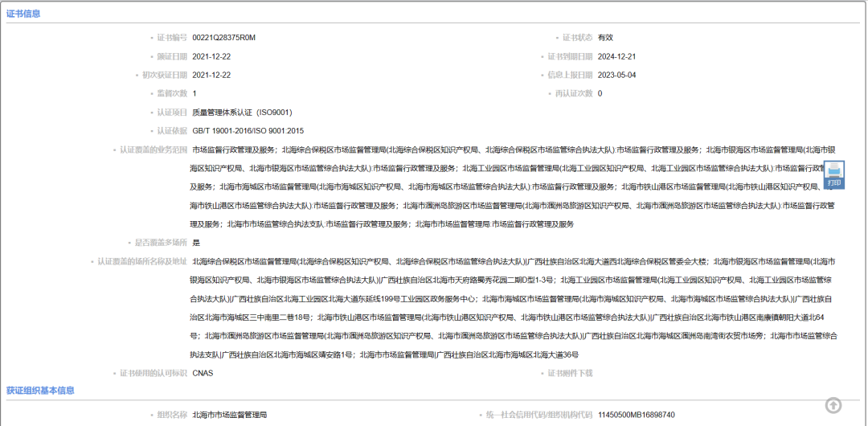Click the 信息上报日期 label
The height and width of the screenshot is (426, 868).
click(x=570, y=75)
